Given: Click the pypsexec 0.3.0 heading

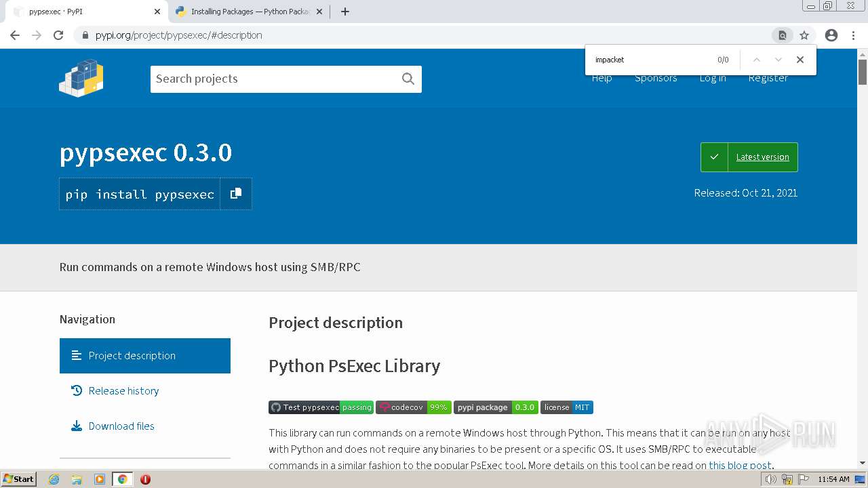Looking at the screenshot, I should (146, 153).
